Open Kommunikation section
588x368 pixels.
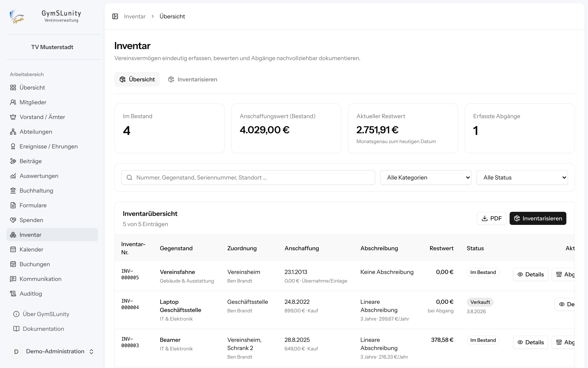pos(52,279)
